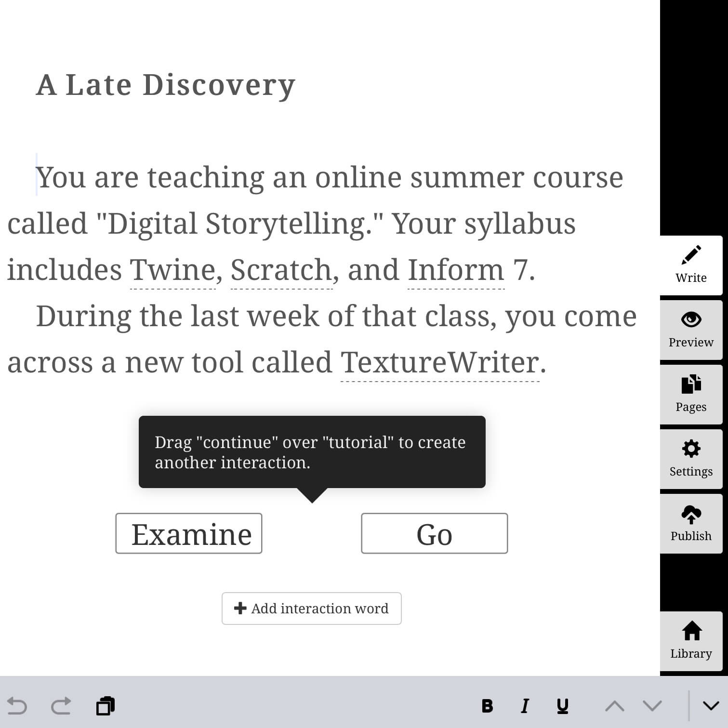The width and height of the screenshot is (728, 728).
Task: Toggle underline formatting
Action: (562, 706)
